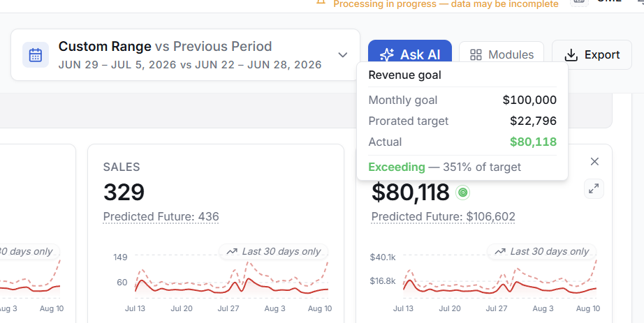Click the revenue line chart near Aug 3
Screen dimensions: 644x323
543,285
